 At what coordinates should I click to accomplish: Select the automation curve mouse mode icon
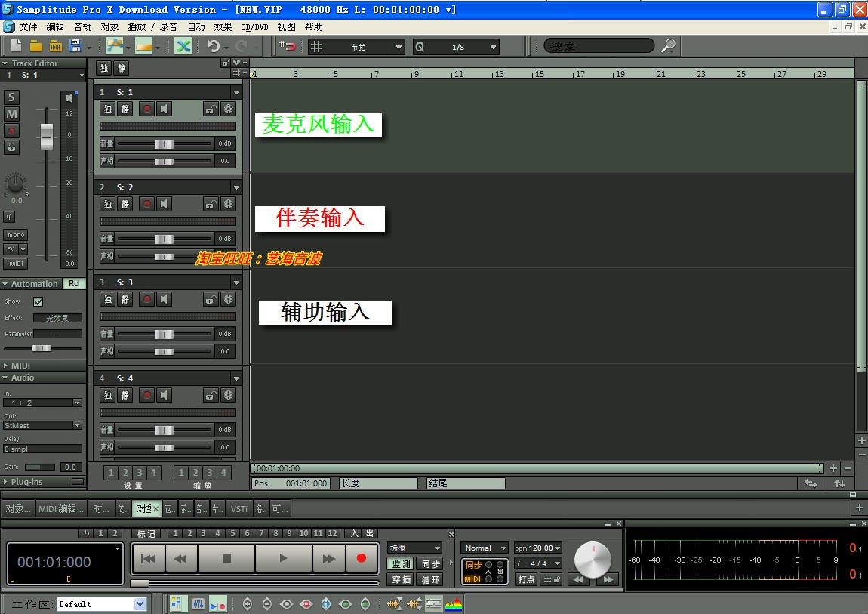click(114, 47)
